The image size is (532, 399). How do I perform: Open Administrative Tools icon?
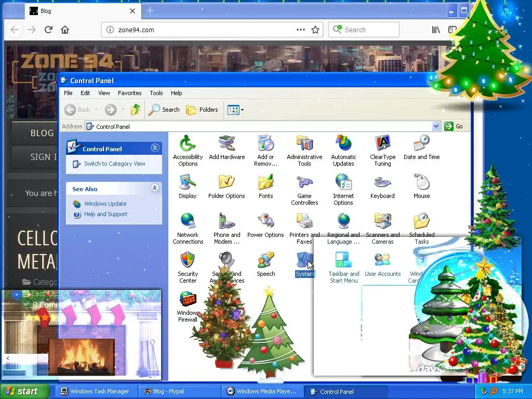point(304,151)
